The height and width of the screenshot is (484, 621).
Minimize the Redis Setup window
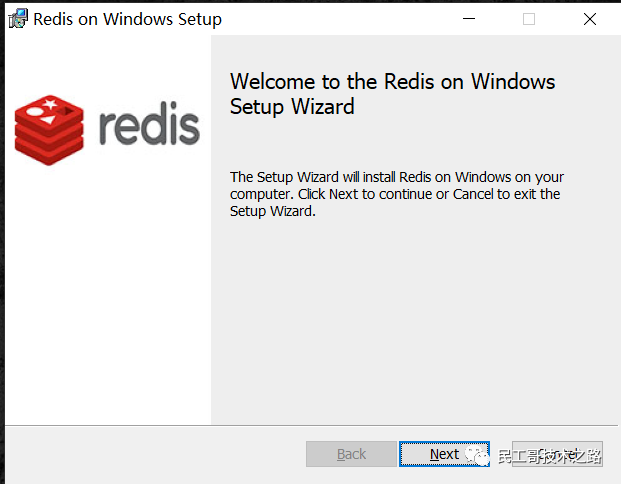coord(469,19)
